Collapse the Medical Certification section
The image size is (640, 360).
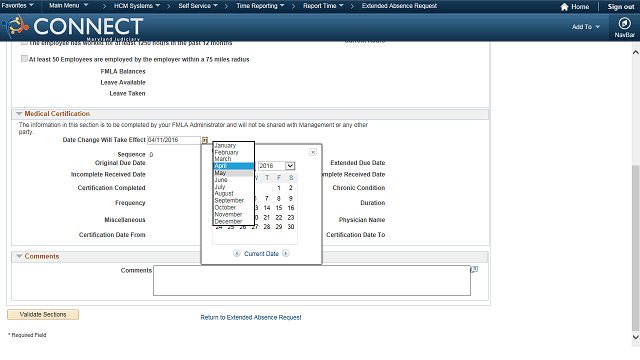[19, 114]
